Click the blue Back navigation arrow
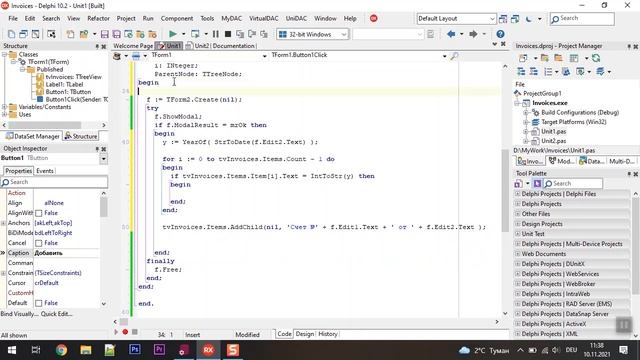This screenshot has width=640, height=360. tap(451, 34)
